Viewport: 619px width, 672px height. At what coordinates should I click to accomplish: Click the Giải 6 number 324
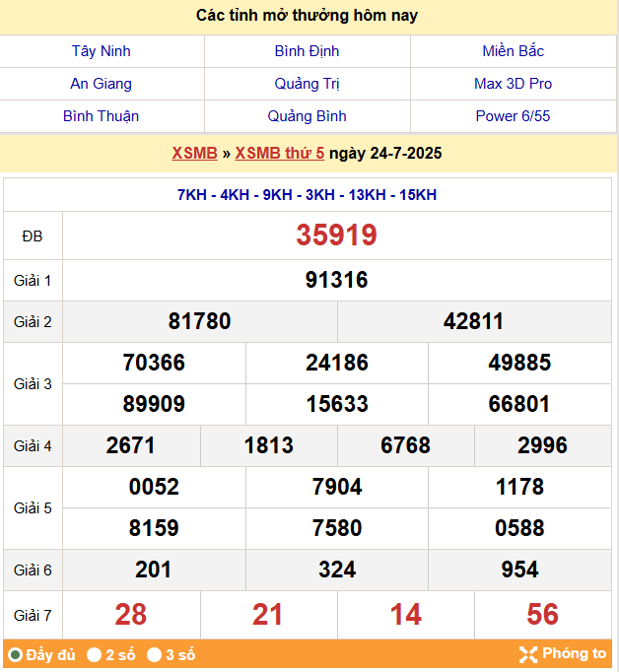337,570
